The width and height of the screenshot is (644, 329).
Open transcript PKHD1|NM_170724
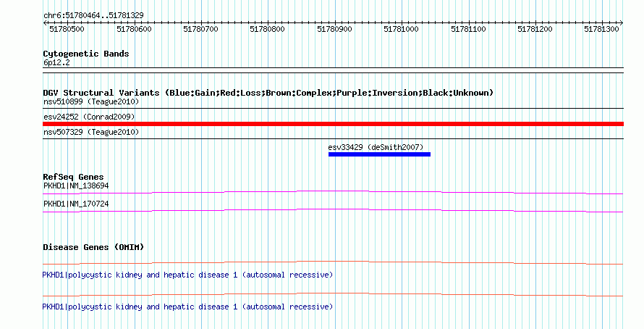click(x=76, y=204)
